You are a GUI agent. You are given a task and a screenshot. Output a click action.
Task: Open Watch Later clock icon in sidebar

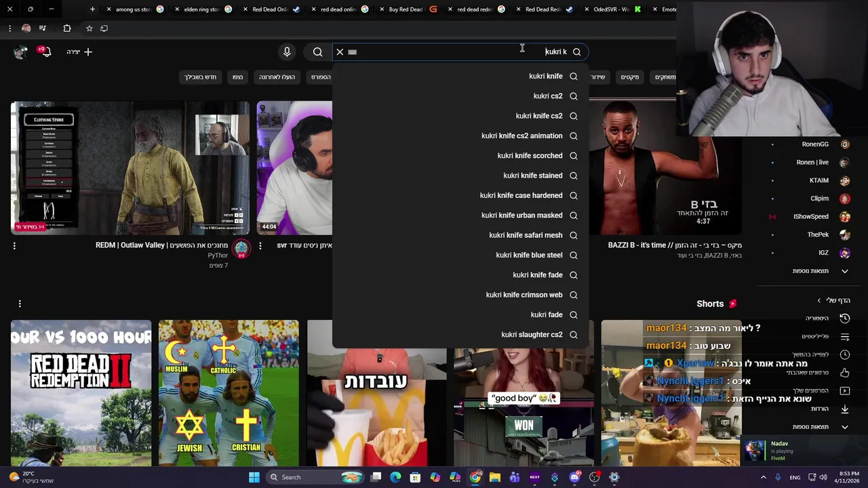coord(845,354)
